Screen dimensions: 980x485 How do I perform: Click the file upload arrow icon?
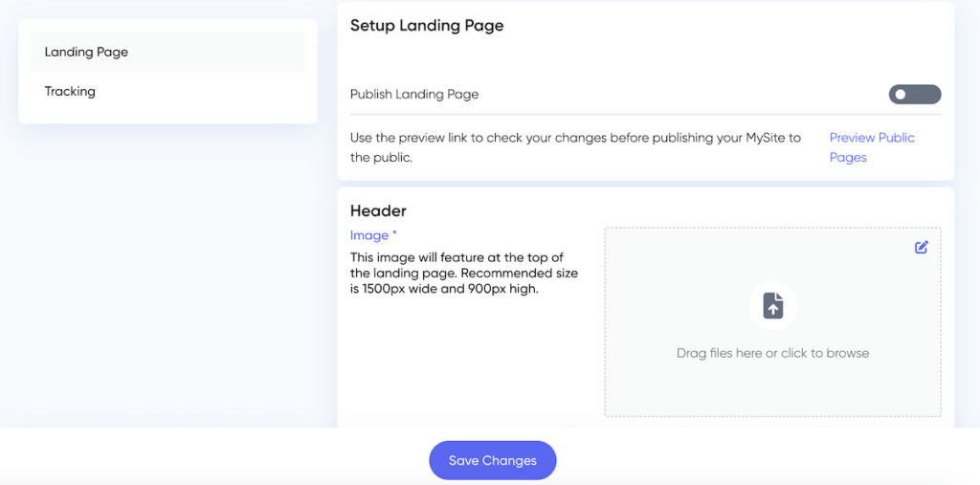[772, 305]
